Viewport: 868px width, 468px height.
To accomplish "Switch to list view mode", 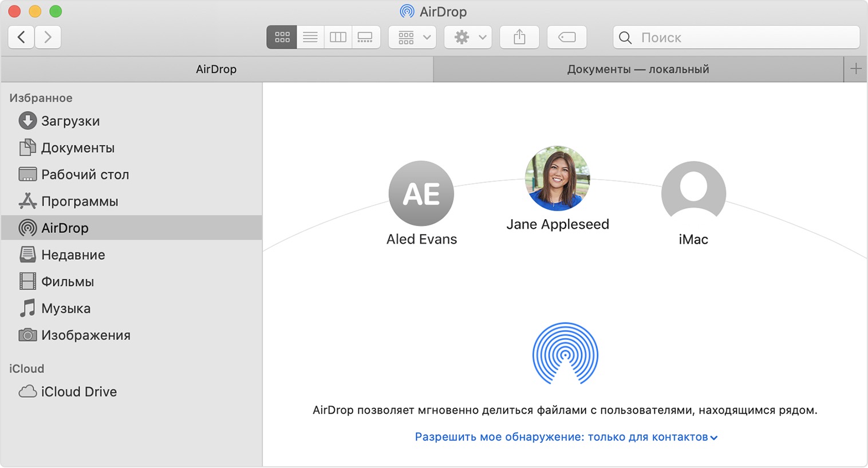I will (x=310, y=37).
